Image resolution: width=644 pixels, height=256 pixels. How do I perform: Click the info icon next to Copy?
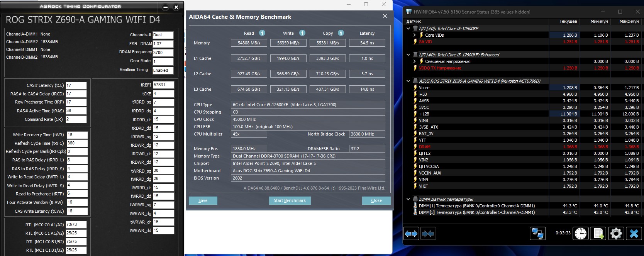[341, 33]
